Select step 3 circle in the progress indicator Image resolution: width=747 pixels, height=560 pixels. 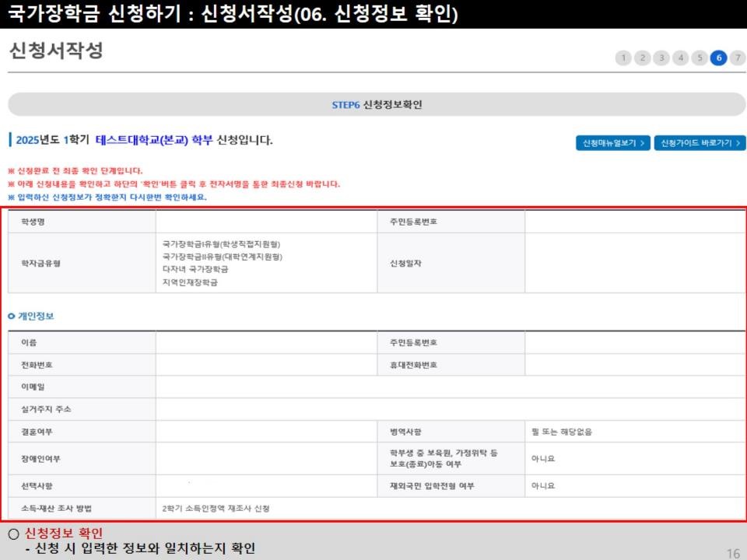662,58
